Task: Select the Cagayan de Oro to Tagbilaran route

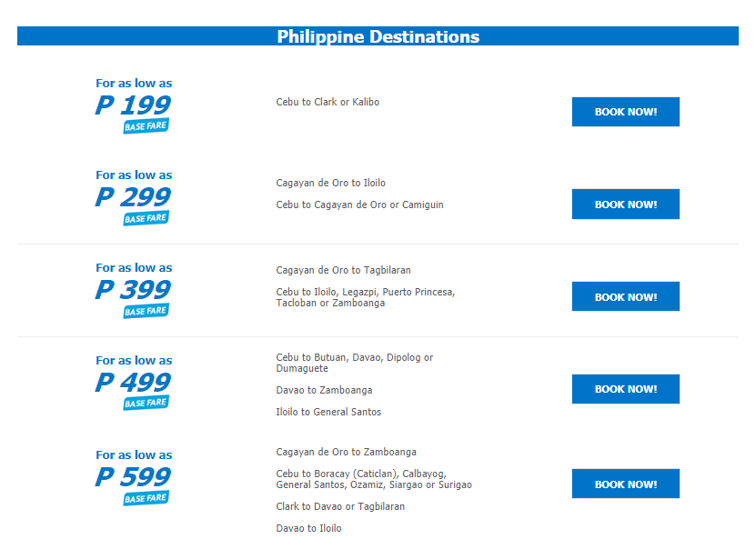Action: pyautogui.click(x=343, y=270)
